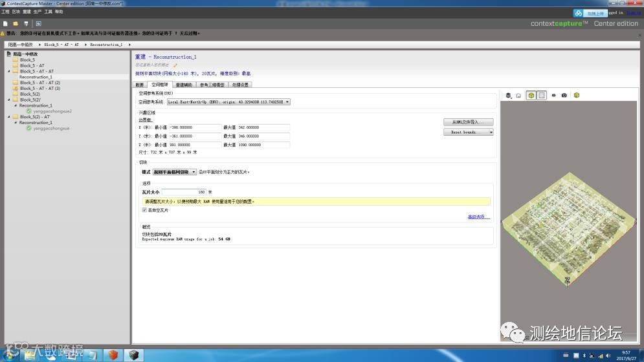644x362 pixels.
Task: Open the 重建 menu
Action: pos(27,12)
